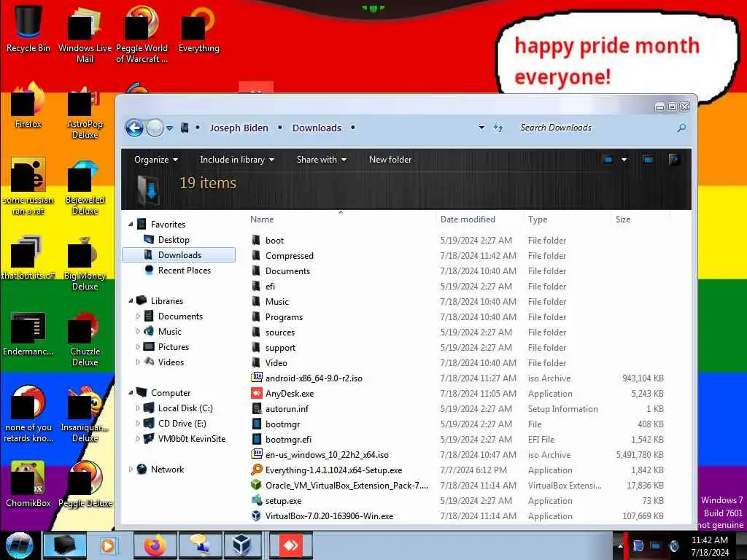Toggle the preview pane icon

coord(648,160)
